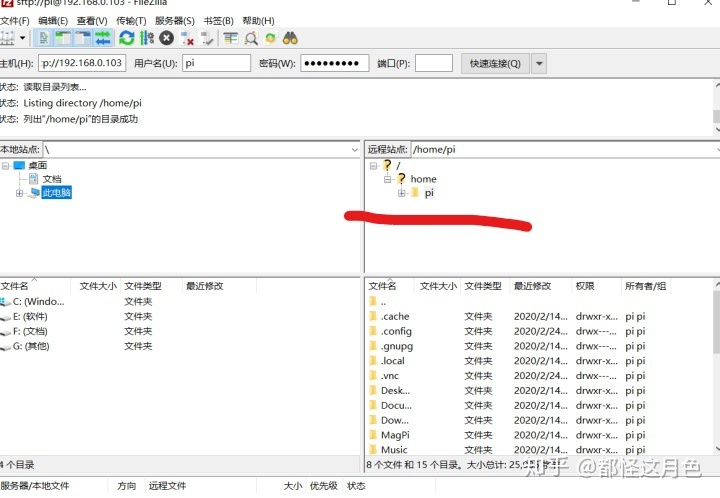
Task: Expand the remote pi folder node
Action: click(x=401, y=193)
